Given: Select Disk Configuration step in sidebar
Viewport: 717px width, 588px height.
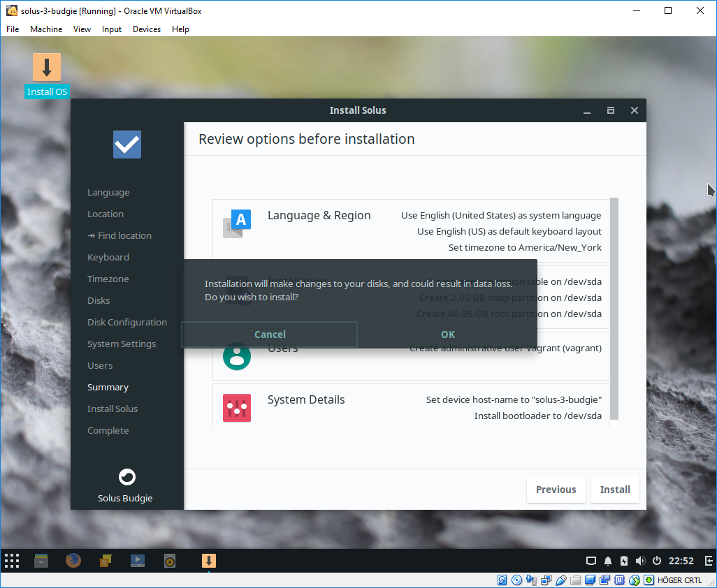Looking at the screenshot, I should 127,322.
